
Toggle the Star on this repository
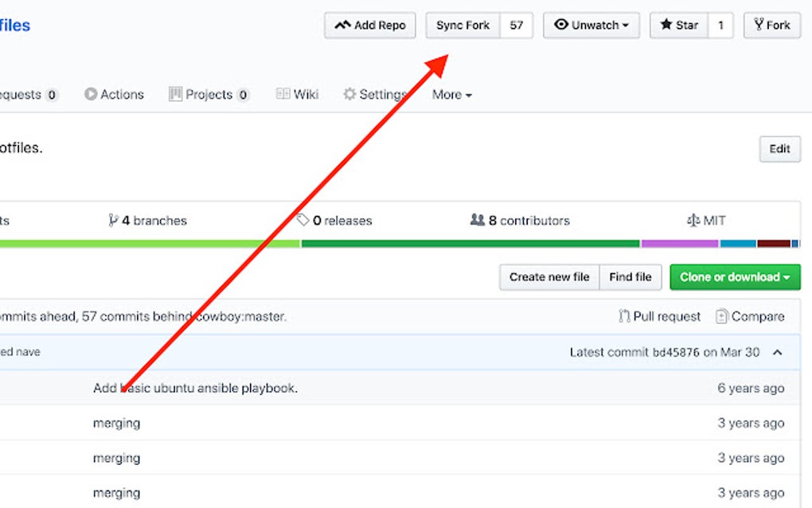[x=678, y=25]
